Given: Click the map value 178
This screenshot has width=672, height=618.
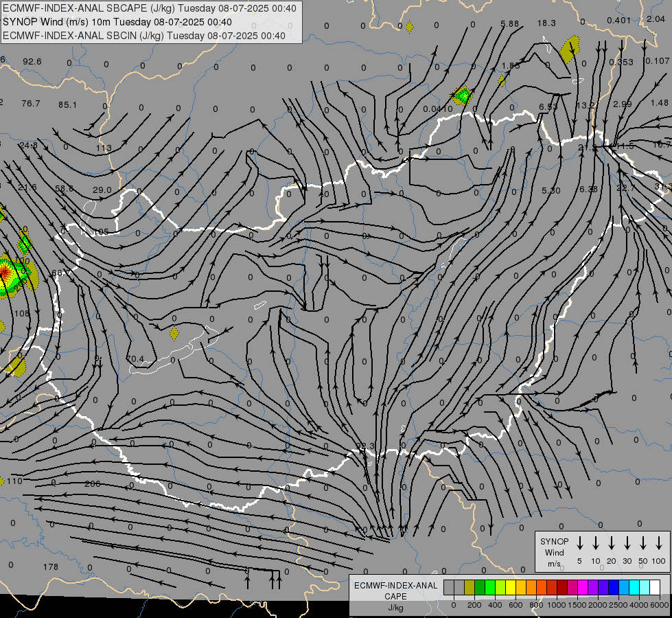Looking at the screenshot, I should coord(51,567).
